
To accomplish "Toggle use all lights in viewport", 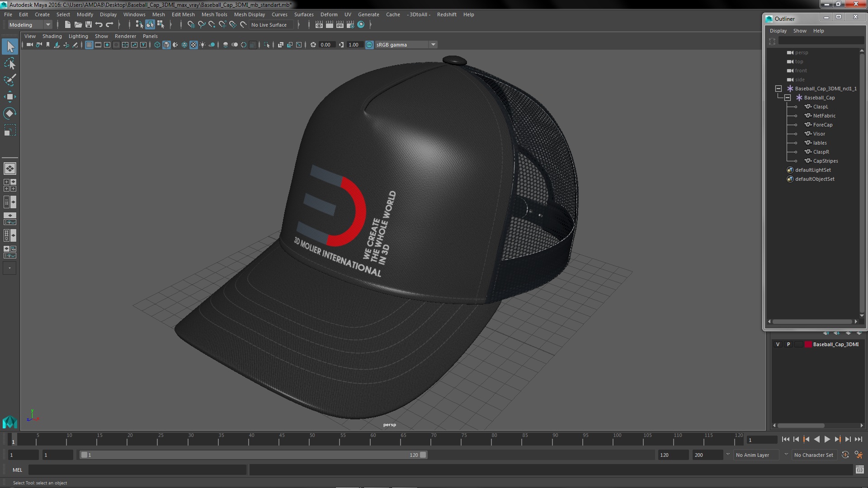I will tap(203, 45).
